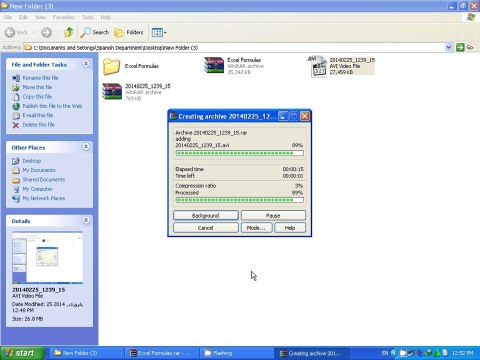Viewport: 480px width, 360px height.
Task: Click the Go button
Action: tap(465, 47)
